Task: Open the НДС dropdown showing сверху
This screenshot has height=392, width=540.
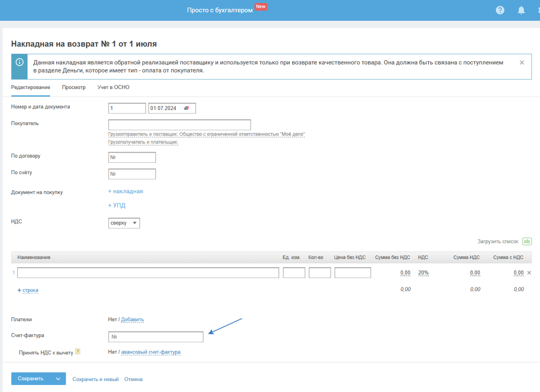Action: tap(124, 223)
